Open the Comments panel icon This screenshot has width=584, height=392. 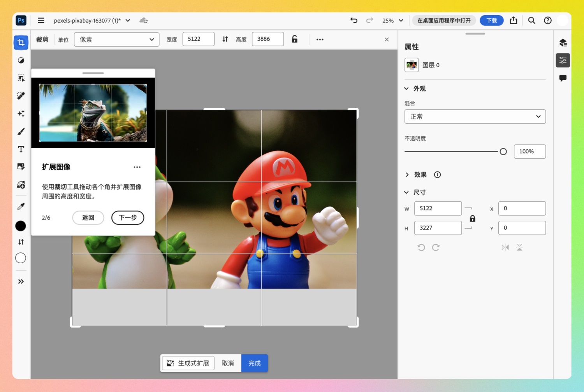pyautogui.click(x=563, y=78)
